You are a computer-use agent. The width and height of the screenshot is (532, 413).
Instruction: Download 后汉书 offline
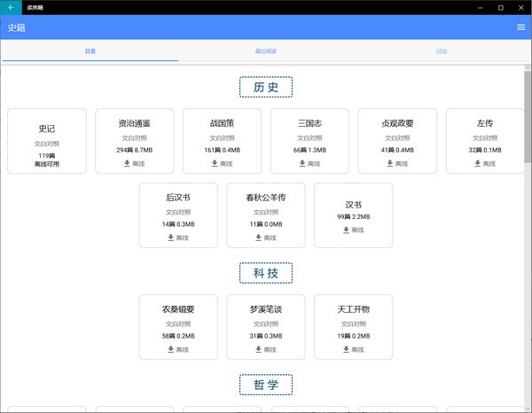(177, 238)
